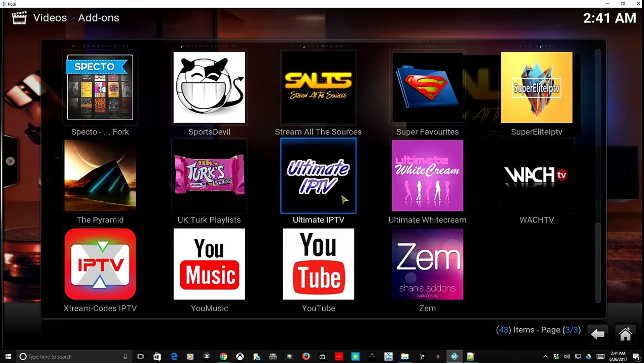Open Microsoft Store from the taskbar
This screenshot has width=644, height=363.
157,357
